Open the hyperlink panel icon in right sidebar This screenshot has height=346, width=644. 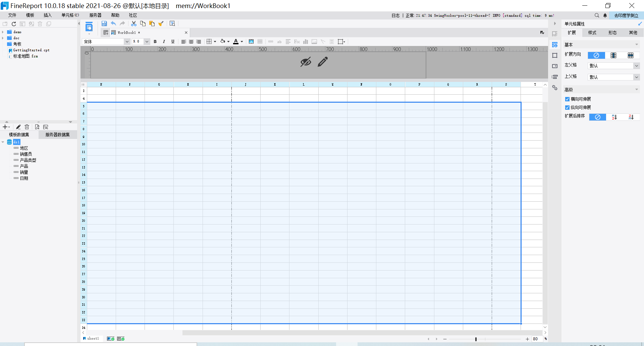pos(555,88)
